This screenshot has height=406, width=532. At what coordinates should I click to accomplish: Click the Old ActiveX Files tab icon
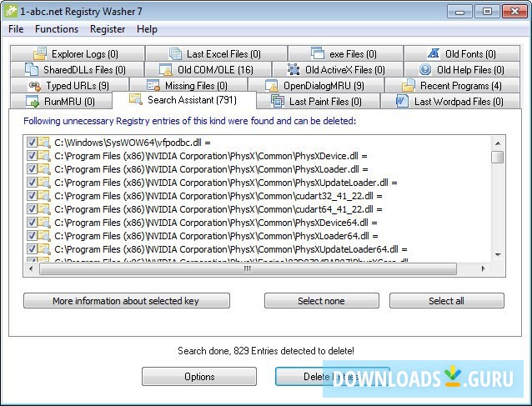[x=294, y=69]
